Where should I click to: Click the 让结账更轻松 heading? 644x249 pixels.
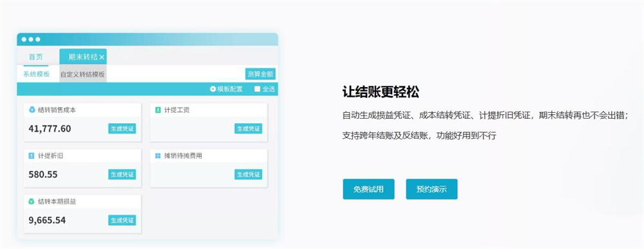click(381, 92)
